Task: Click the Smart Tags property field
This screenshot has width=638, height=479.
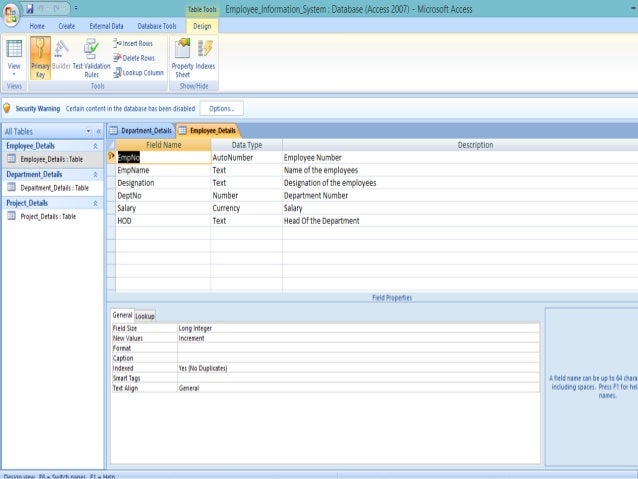Action: [358, 378]
